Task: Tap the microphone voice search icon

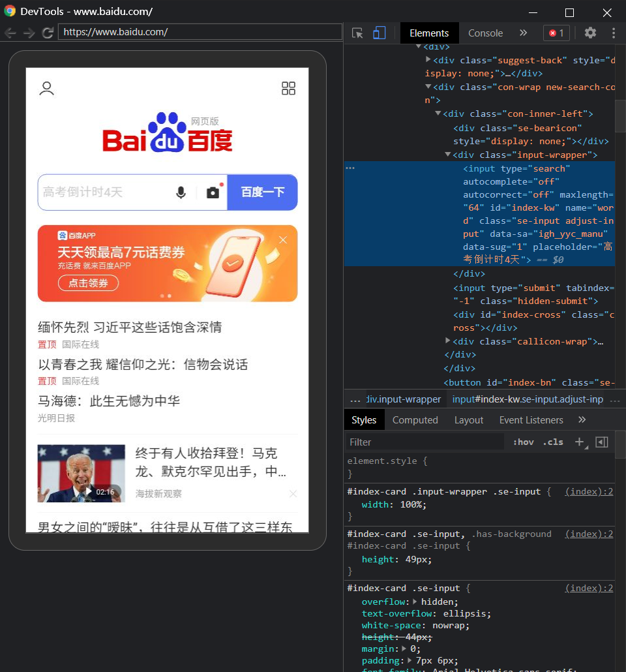Action: click(x=181, y=192)
